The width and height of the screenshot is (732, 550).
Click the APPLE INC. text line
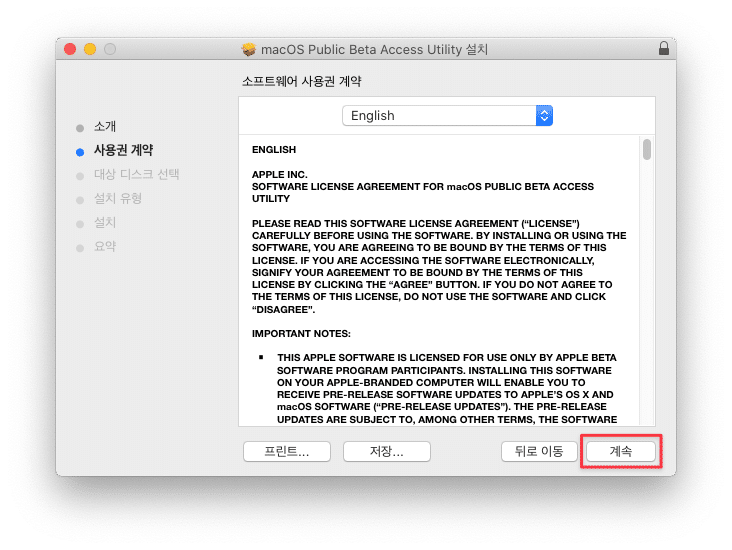point(280,175)
